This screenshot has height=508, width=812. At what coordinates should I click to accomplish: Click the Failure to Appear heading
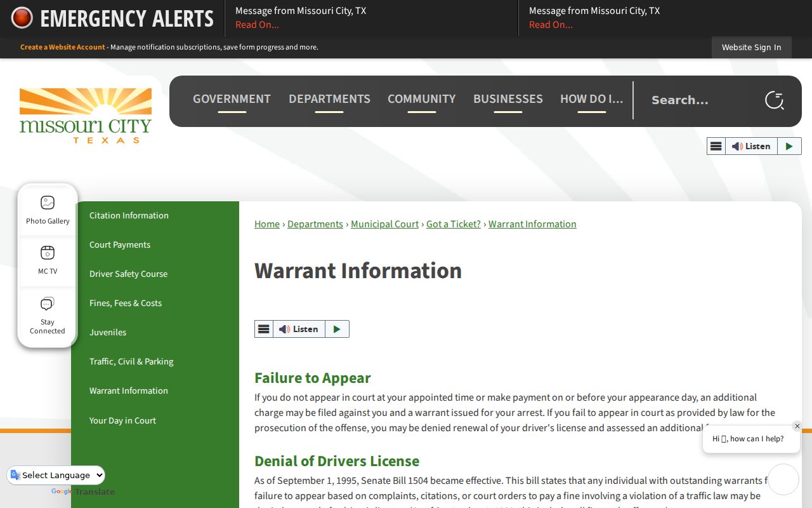click(x=312, y=378)
